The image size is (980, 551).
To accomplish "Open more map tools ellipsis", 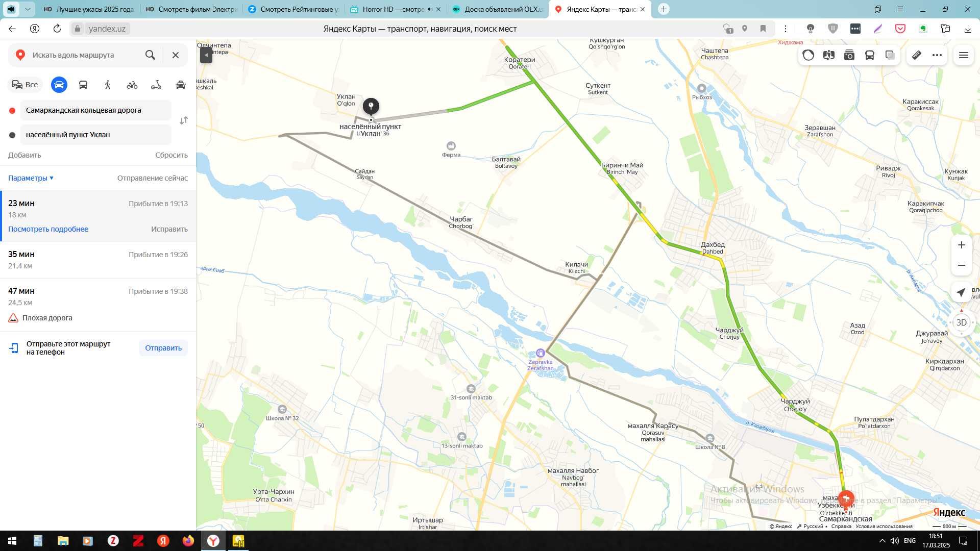I will pyautogui.click(x=937, y=55).
